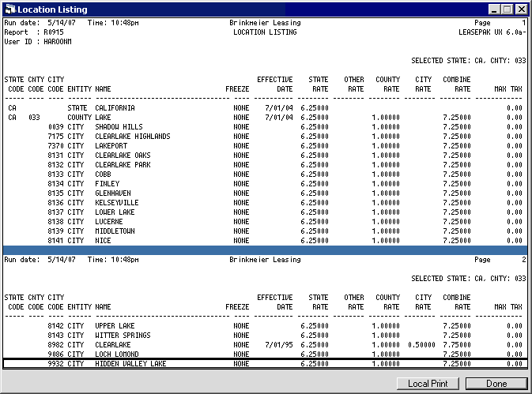This screenshot has width=532, height=394.
Task: Select the HIDDEN VALLEY LAKE name
Action: (x=130, y=363)
